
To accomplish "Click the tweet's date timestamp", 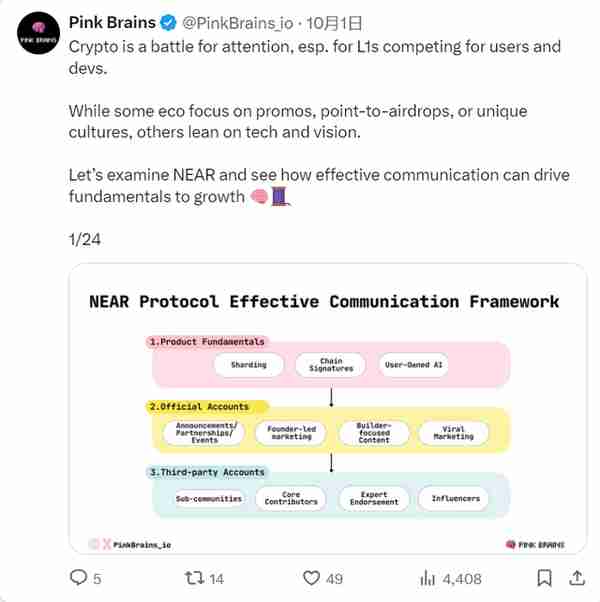I will pyautogui.click(x=334, y=23).
